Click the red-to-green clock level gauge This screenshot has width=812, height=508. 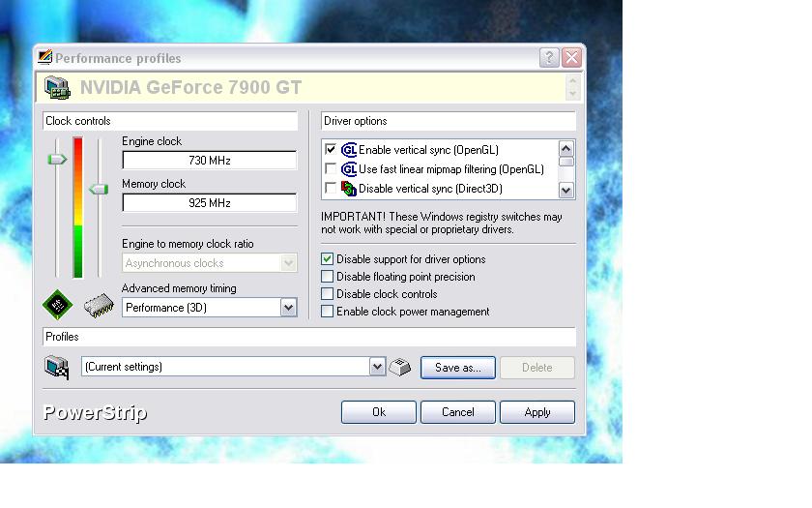tap(77, 207)
